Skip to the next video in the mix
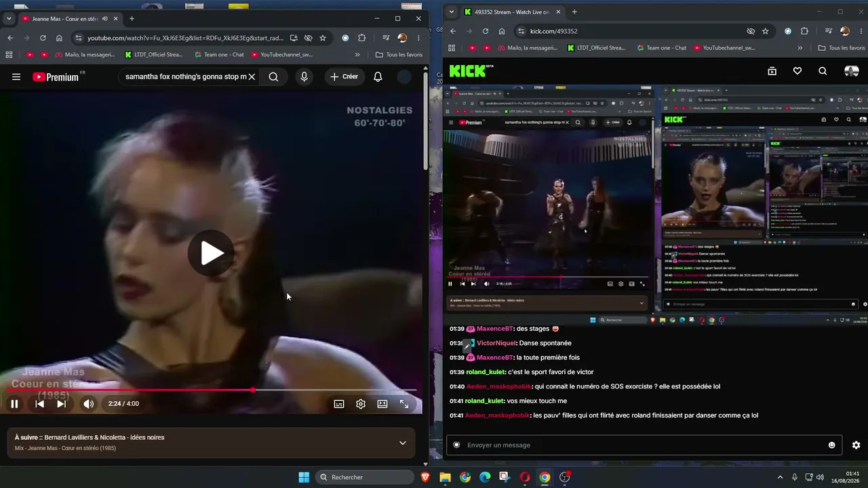The height and width of the screenshot is (488, 868). pyautogui.click(x=61, y=404)
